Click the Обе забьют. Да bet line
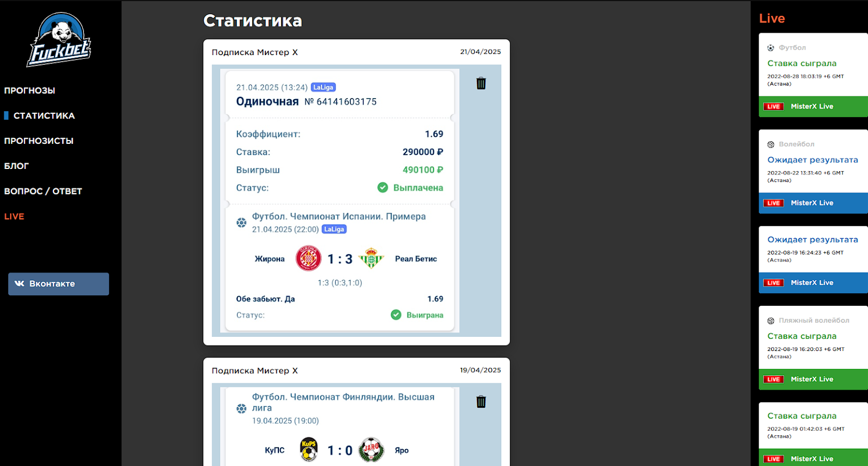This screenshot has height=466, width=868. (x=265, y=299)
